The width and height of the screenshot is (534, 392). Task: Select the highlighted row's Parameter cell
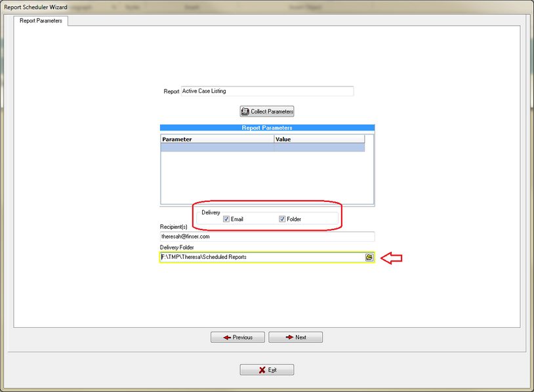click(x=216, y=147)
